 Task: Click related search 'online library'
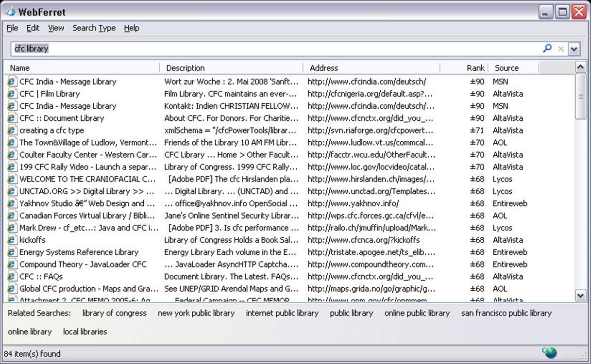[30, 331]
